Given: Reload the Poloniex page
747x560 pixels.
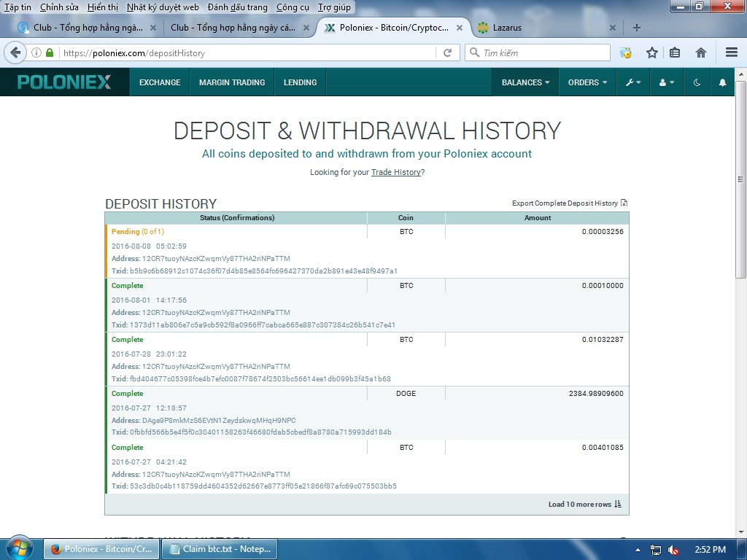Looking at the screenshot, I should [447, 52].
